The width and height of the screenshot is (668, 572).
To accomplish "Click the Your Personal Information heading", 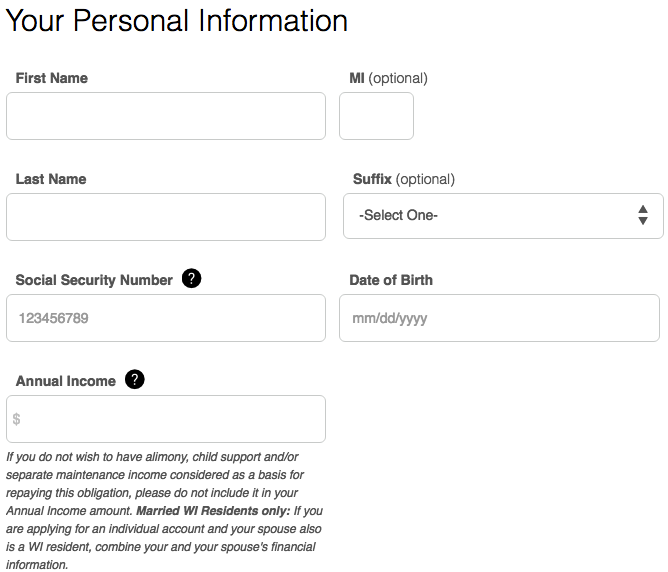I will click(x=177, y=20).
